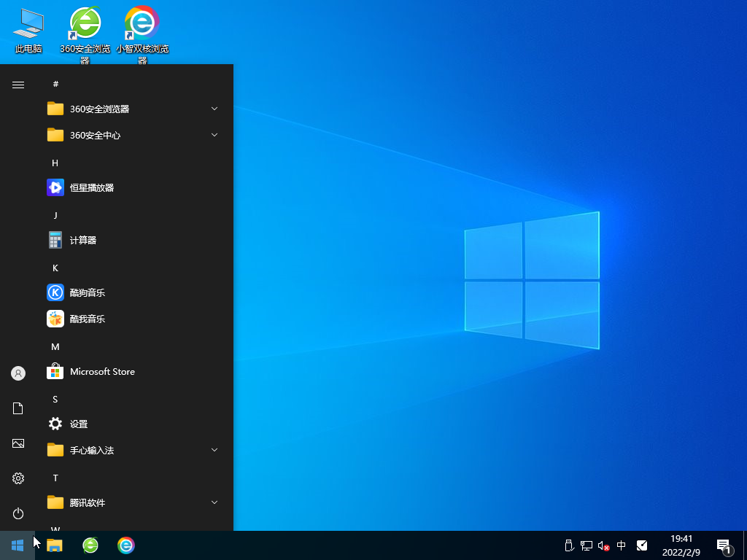The height and width of the screenshot is (560, 747).
Task: Launch 计算器 from the Start menu
Action: [83, 240]
